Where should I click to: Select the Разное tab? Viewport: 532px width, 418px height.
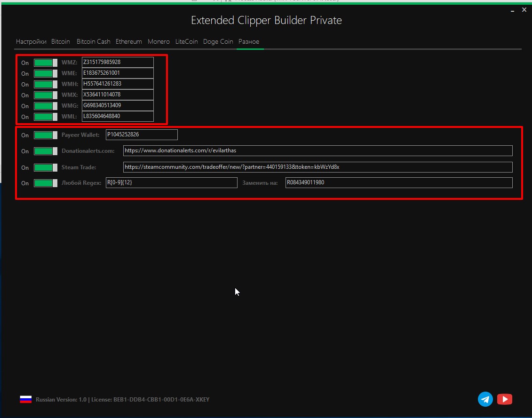(249, 42)
